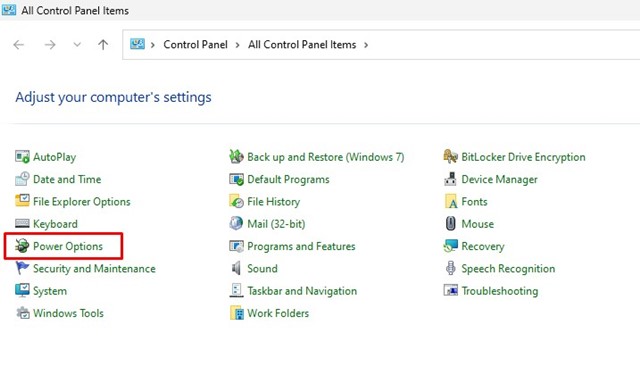Open the Mail (32-bit) link
Viewport: 640px width, 383px height.
276,224
